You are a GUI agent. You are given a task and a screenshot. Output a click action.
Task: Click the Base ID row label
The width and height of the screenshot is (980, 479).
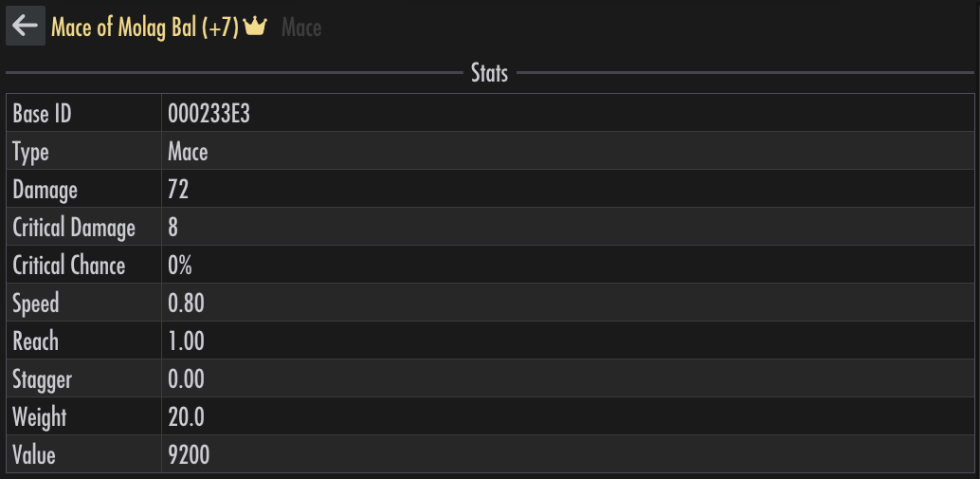pyautogui.click(x=42, y=114)
